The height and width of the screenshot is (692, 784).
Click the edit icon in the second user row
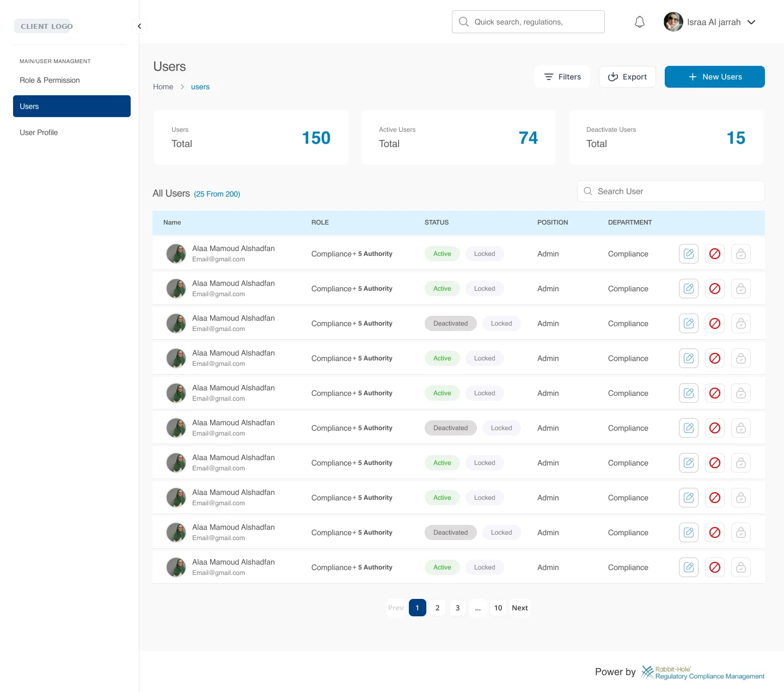tap(689, 289)
